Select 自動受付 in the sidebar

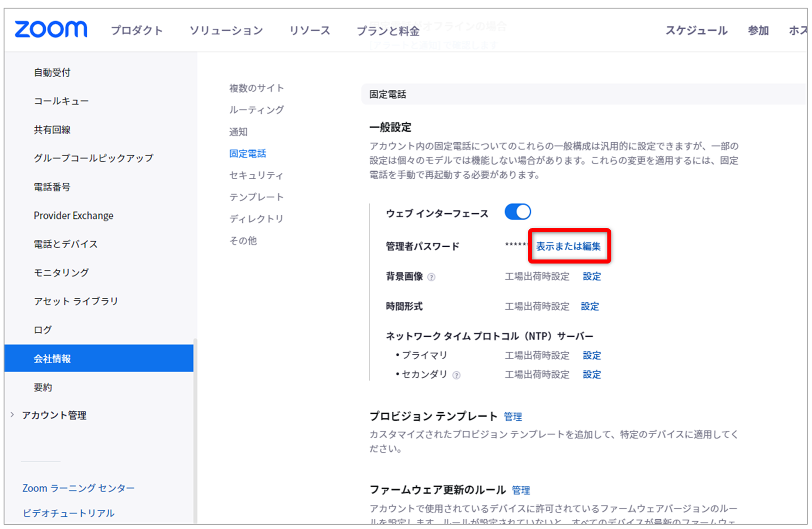(52, 72)
